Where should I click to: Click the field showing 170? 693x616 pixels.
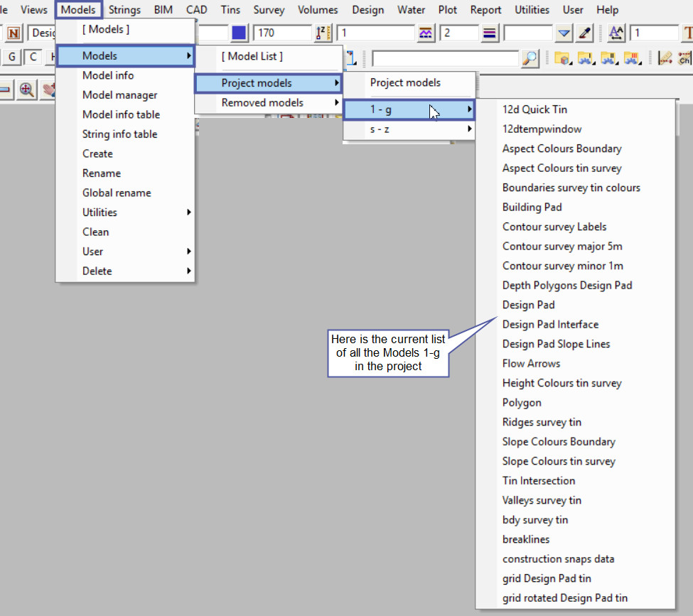click(283, 33)
